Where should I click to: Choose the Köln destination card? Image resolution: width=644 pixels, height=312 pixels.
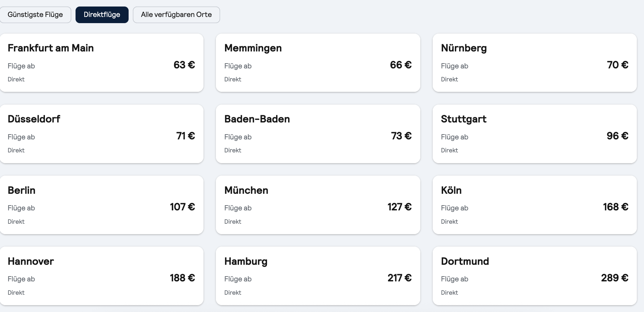pos(535,205)
